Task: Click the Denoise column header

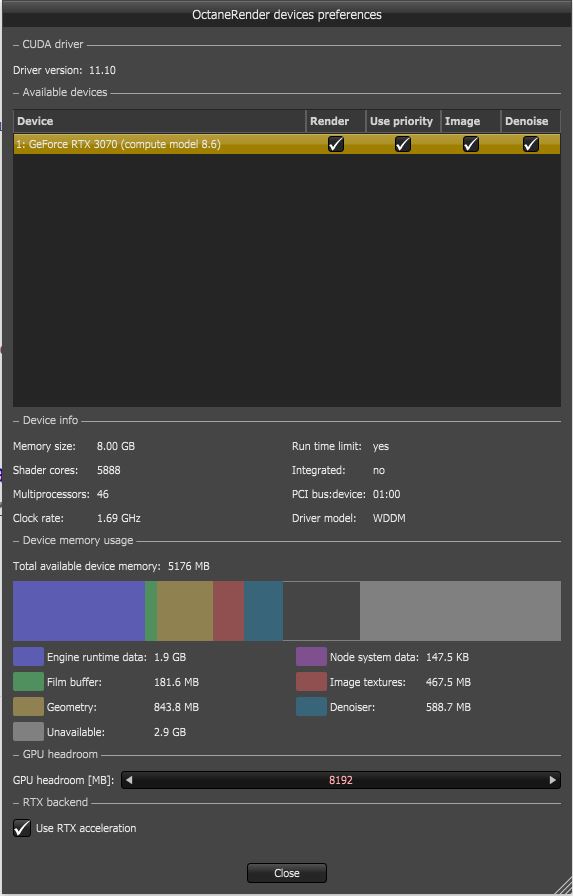Action: pyautogui.click(x=531, y=121)
